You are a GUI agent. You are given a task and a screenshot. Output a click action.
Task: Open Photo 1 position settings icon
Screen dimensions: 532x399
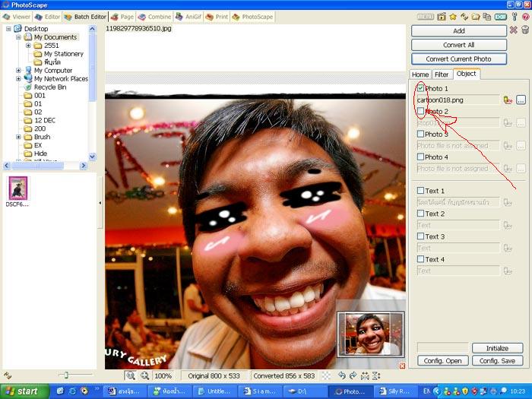508,100
